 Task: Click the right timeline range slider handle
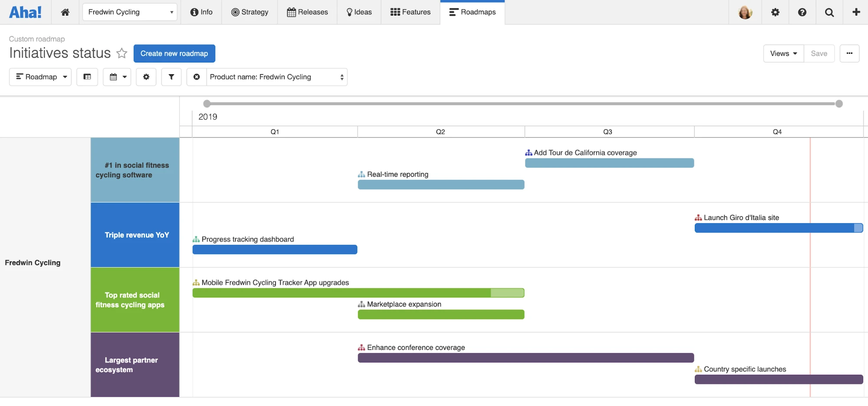click(x=839, y=104)
